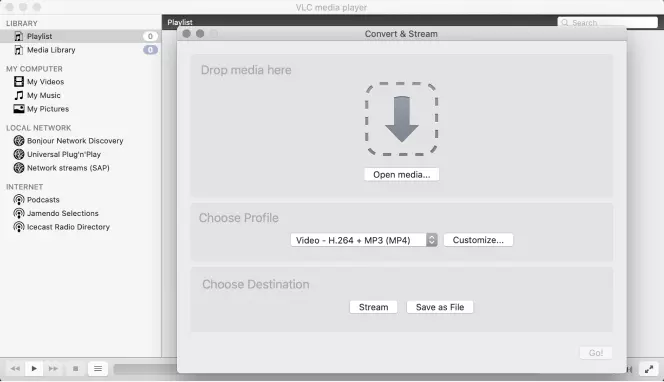Click the Open media... button
This screenshot has width=664, height=382.
(401, 174)
